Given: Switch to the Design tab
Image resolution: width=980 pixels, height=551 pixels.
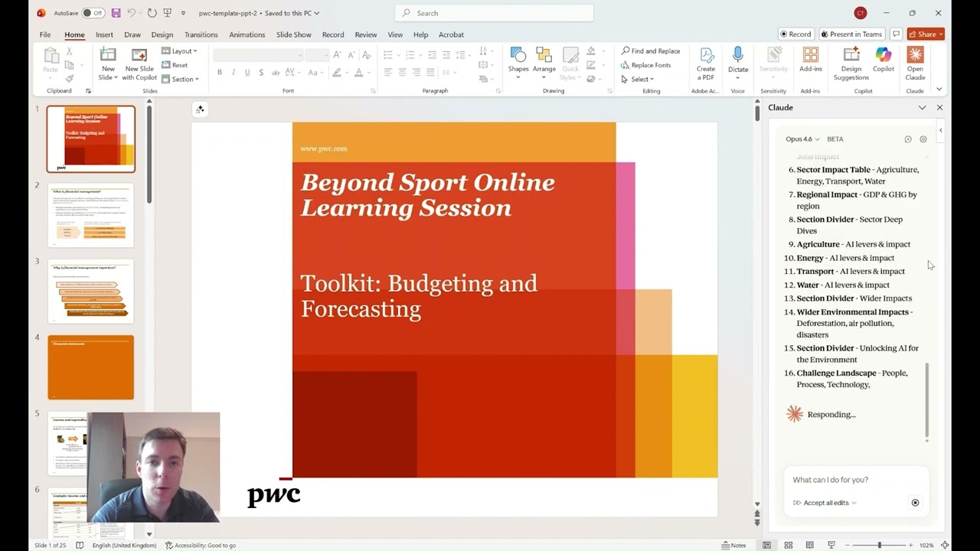Looking at the screenshot, I should click(162, 34).
